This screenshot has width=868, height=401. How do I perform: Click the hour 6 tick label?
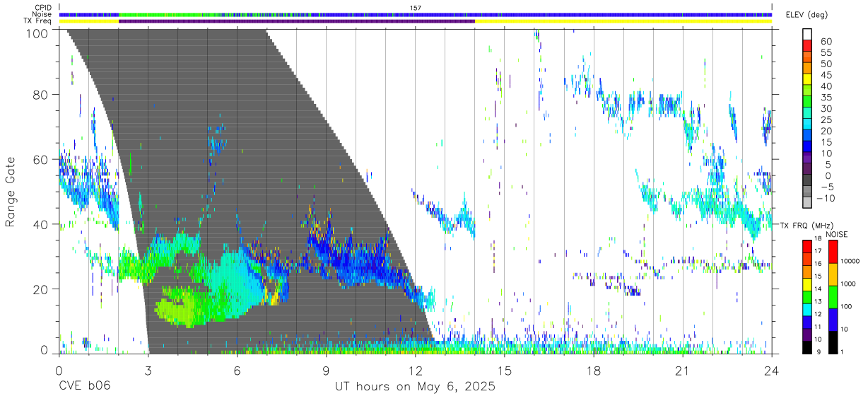point(237,370)
